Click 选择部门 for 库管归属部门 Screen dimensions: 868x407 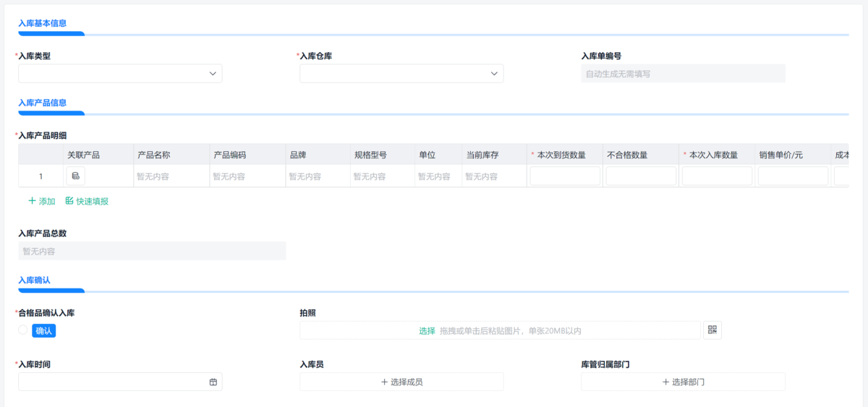[683, 382]
